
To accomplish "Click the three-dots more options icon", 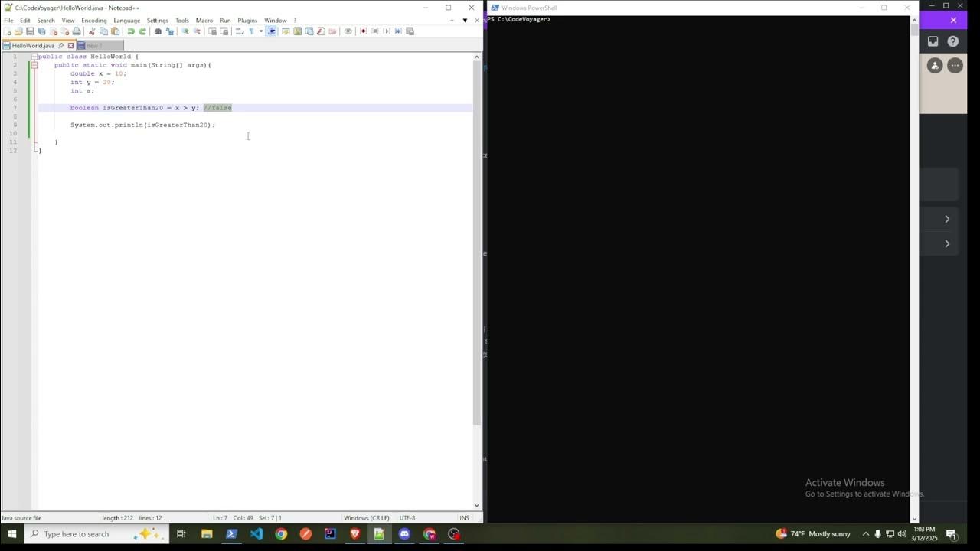I will coord(955,66).
